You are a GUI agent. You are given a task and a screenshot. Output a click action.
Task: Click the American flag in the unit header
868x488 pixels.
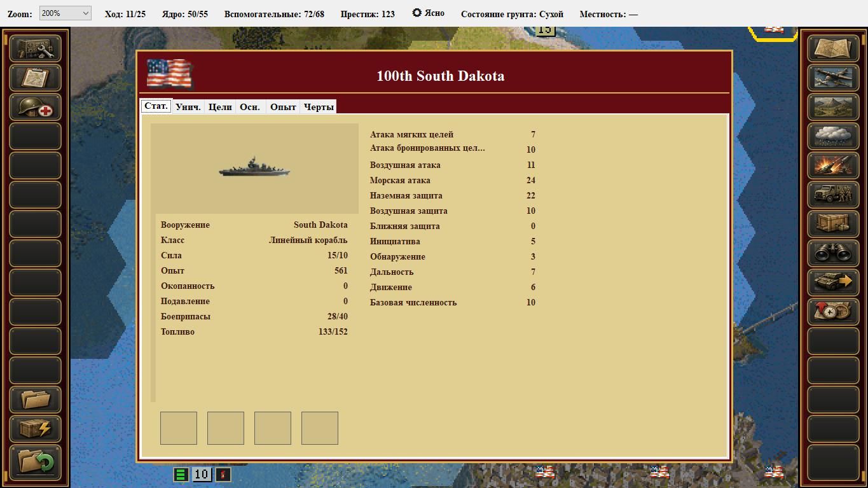click(x=169, y=74)
